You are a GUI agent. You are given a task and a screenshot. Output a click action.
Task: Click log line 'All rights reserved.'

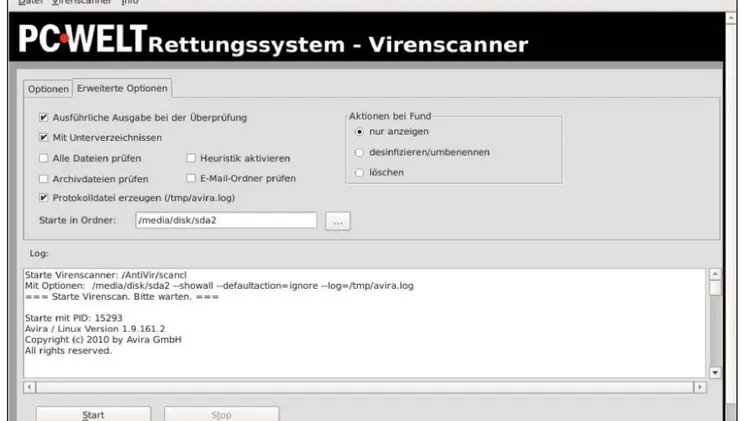pyautogui.click(x=68, y=351)
